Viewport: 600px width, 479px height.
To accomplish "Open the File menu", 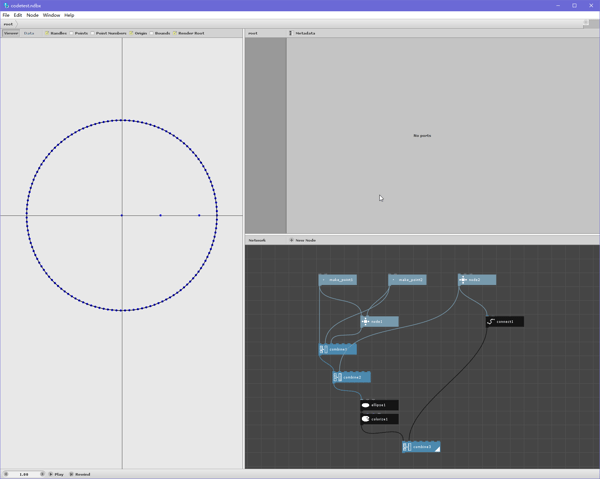I will pyautogui.click(x=6, y=15).
